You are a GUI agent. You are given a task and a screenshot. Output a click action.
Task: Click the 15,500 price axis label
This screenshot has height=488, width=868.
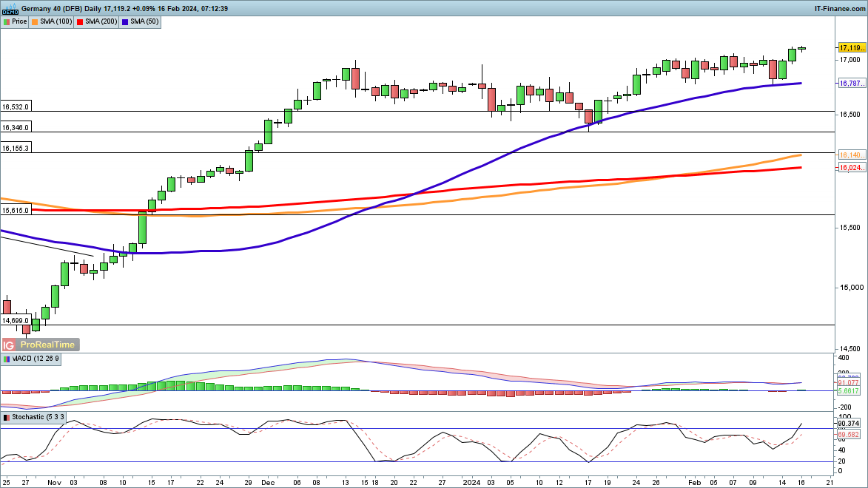(x=850, y=228)
